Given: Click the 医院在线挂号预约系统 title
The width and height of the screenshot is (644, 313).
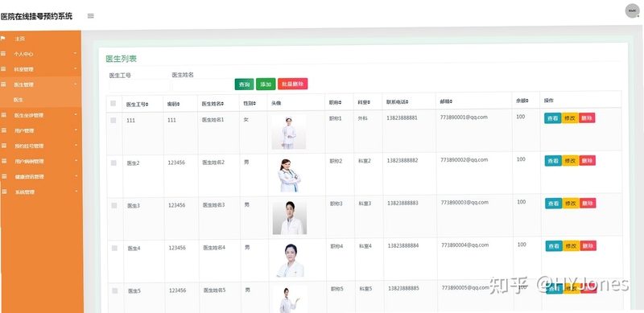Looking at the screenshot, I should pos(36,16).
